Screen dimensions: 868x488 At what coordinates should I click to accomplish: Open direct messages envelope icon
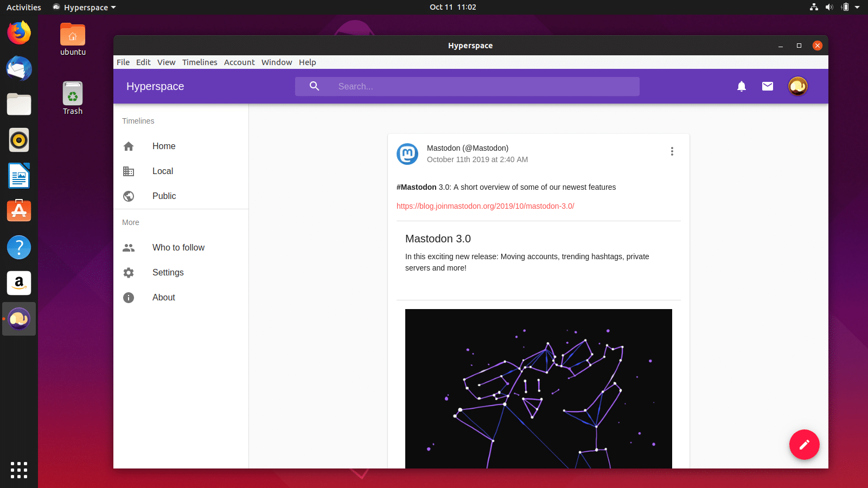pos(768,86)
